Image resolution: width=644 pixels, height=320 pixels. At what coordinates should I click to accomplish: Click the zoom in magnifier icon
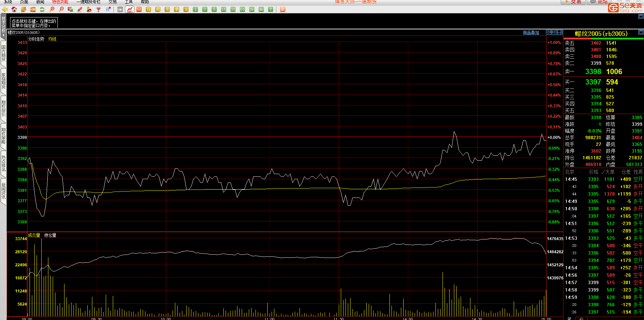click(x=52, y=9)
